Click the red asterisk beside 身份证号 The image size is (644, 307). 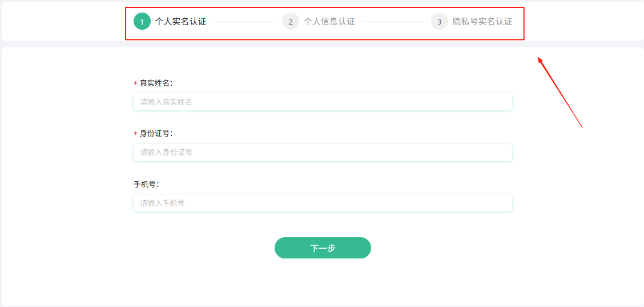[x=136, y=134]
